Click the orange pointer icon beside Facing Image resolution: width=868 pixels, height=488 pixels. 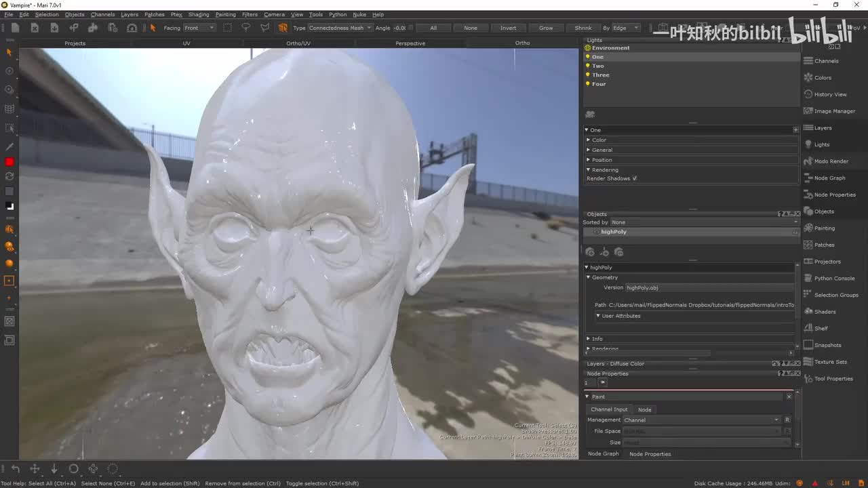click(153, 28)
